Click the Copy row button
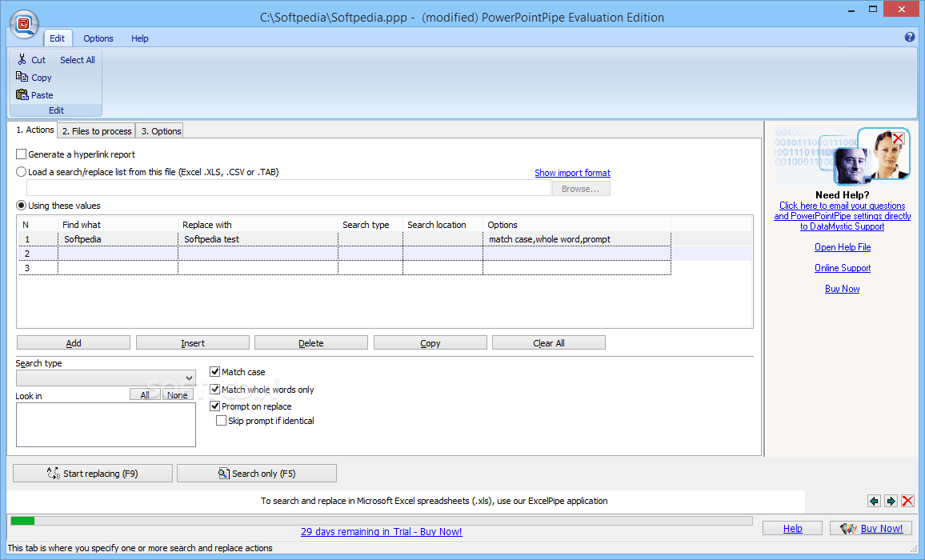Viewport: 925px width, 560px height. [x=430, y=343]
